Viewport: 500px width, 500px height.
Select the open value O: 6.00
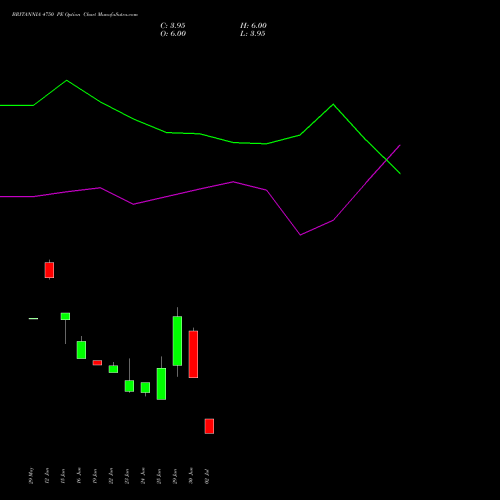coord(173,34)
